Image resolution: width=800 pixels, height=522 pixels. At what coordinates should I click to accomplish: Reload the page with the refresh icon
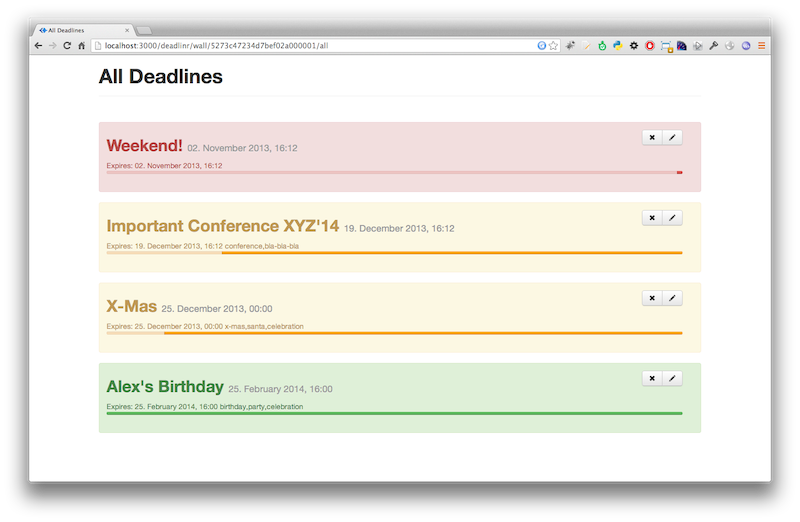[x=67, y=45]
